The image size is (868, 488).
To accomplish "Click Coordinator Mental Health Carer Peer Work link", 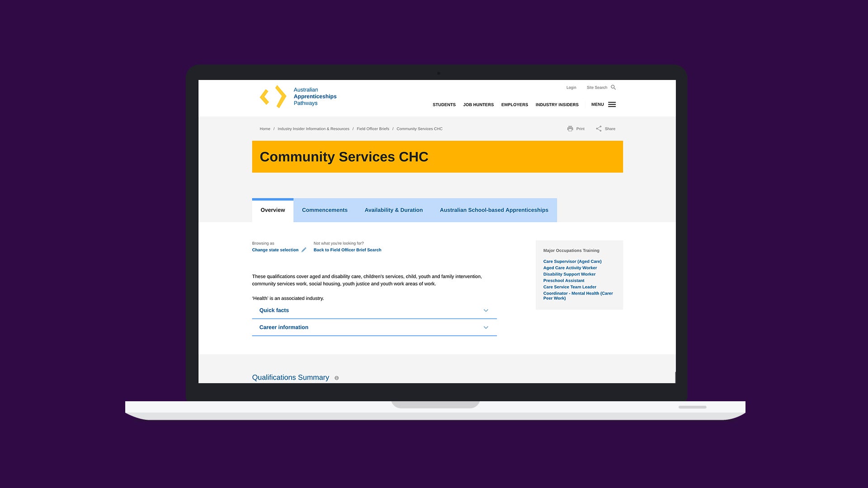I will coord(578,295).
